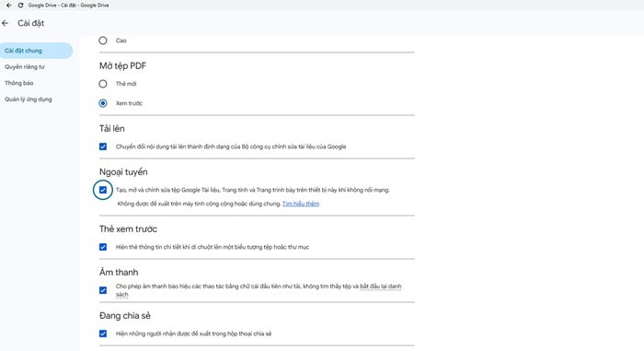Screen dimensions: 644x351
Task: Click the text starting 'Chuyển đổi nội dung tải lên'
Action: pos(231,146)
